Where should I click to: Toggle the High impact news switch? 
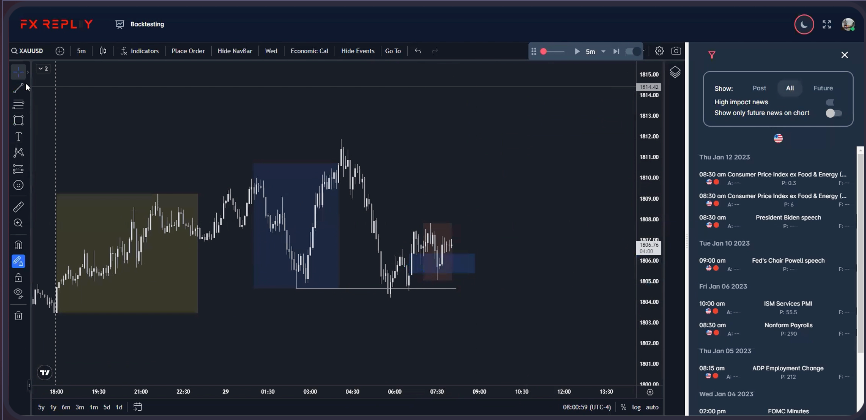click(832, 102)
